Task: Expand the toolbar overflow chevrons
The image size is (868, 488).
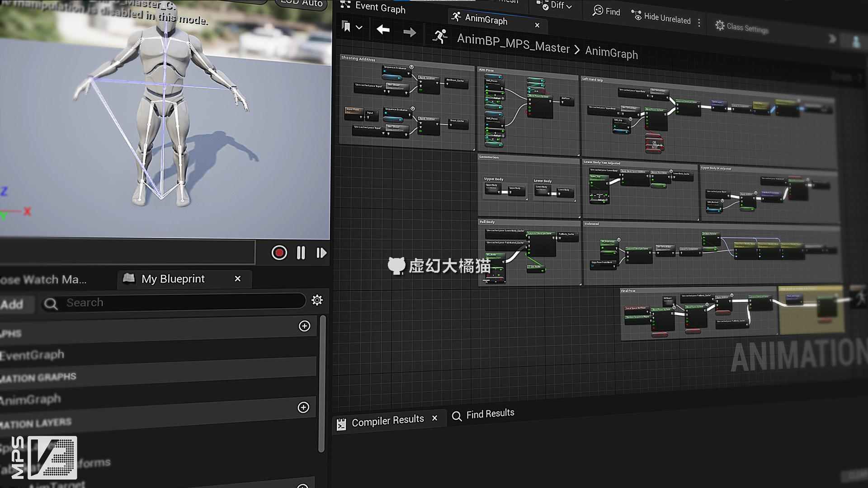Action: [x=832, y=39]
